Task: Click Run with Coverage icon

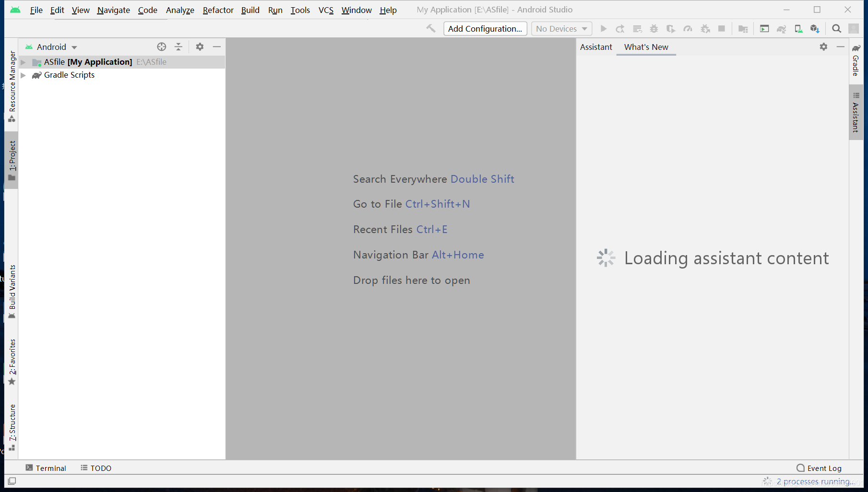Action: pos(671,29)
